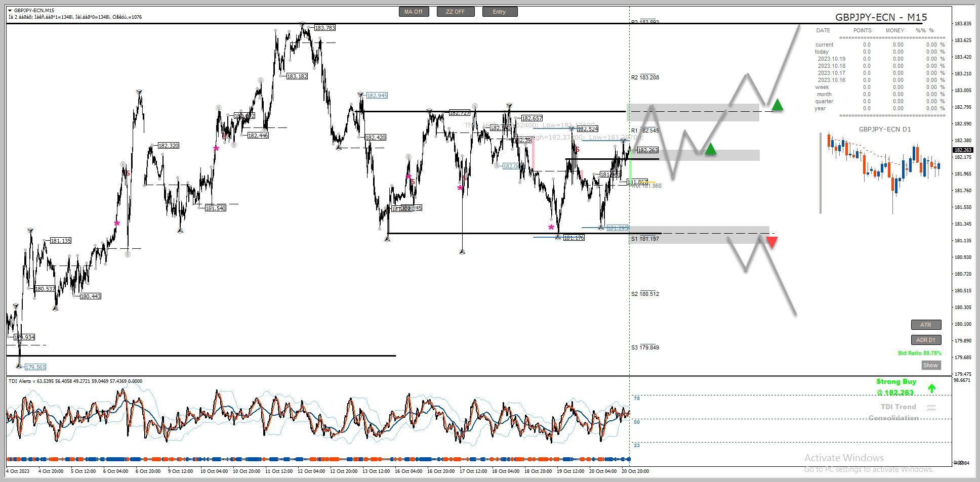Click the 182.420 price label
Image resolution: width=980 pixels, height=482 pixels.
click(x=375, y=138)
